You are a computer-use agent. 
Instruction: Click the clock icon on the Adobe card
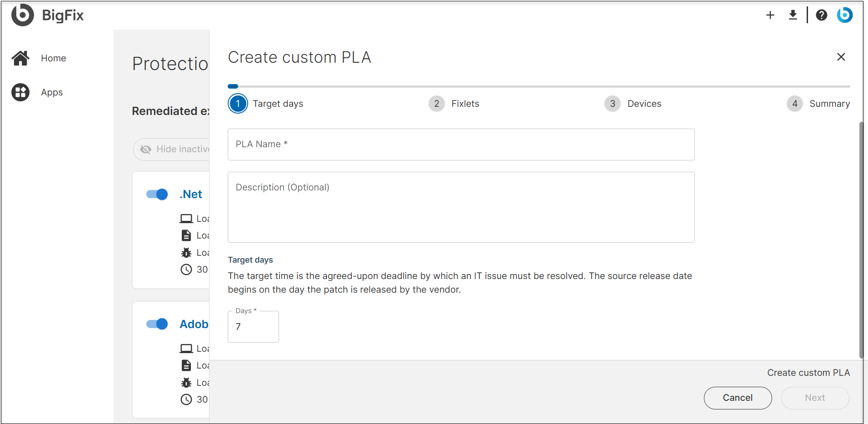pyautogui.click(x=186, y=399)
